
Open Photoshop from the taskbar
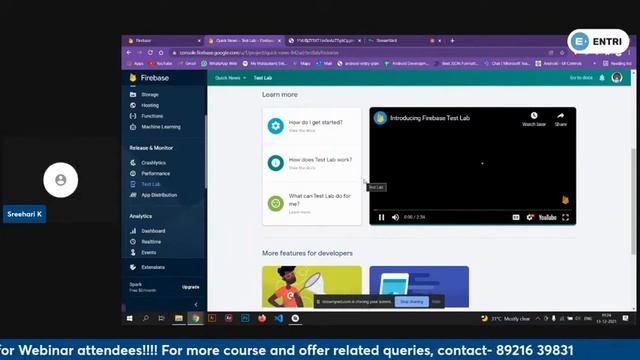245,318
